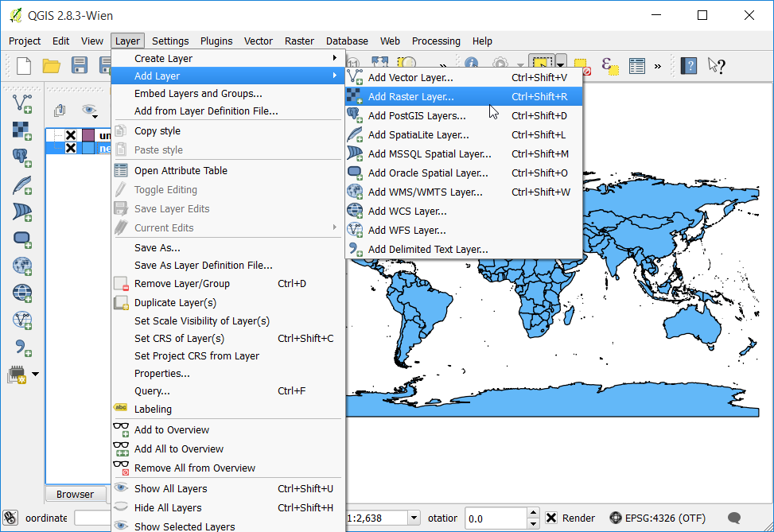Select features using an expression
The width and height of the screenshot is (774, 532).
coord(609,66)
